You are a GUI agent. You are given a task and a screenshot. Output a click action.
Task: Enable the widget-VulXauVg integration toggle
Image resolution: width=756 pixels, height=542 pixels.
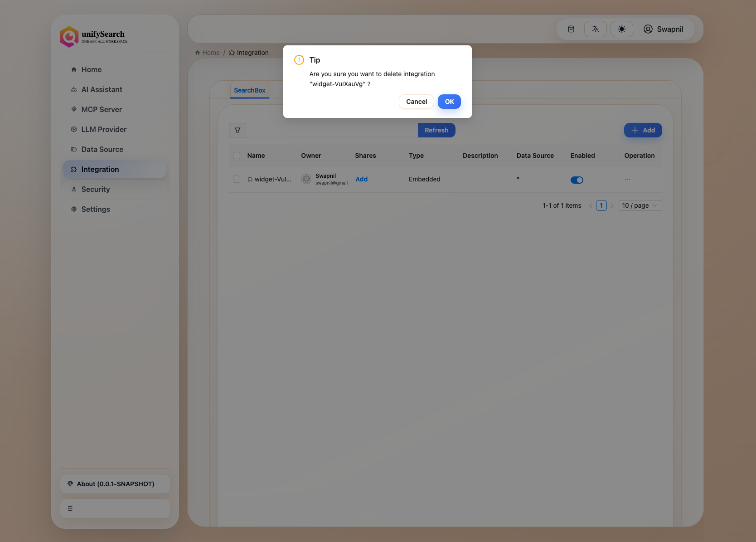coord(577,180)
